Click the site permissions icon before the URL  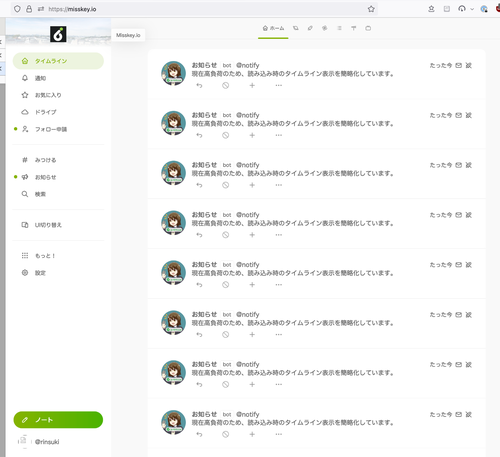pos(41,9)
